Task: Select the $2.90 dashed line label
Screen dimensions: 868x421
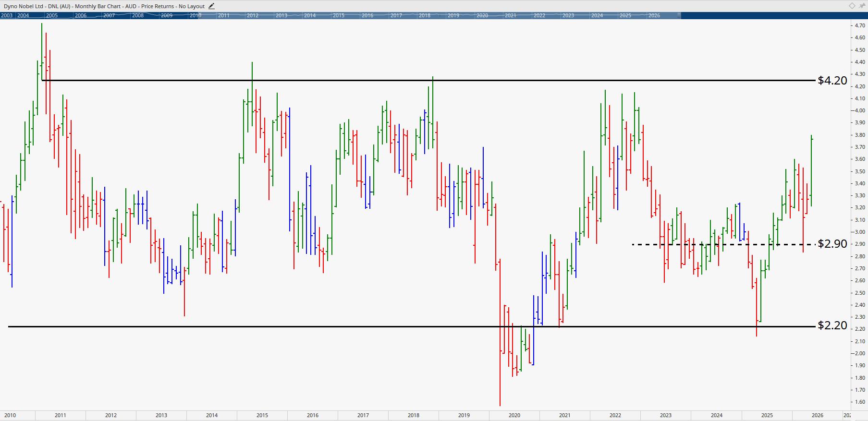Action: pos(832,244)
